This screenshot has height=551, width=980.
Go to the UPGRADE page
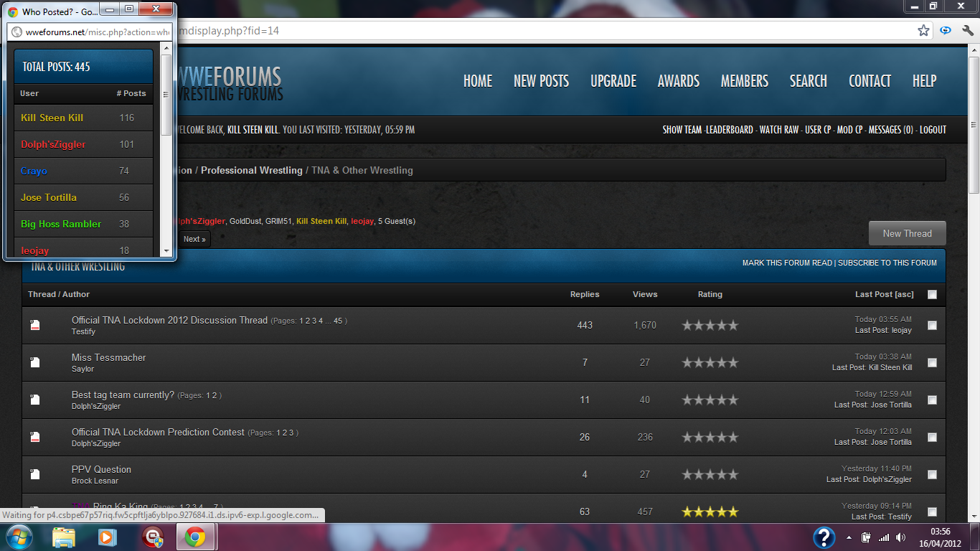click(613, 81)
